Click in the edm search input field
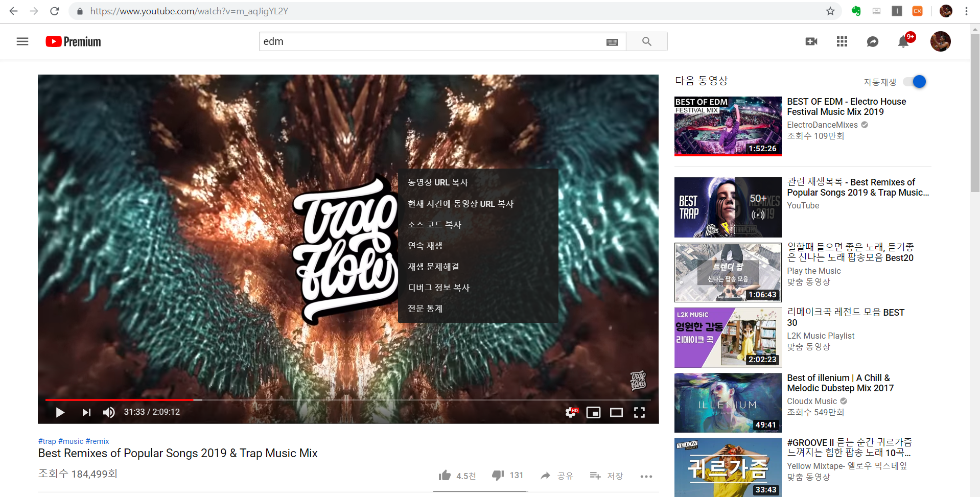 pos(432,41)
